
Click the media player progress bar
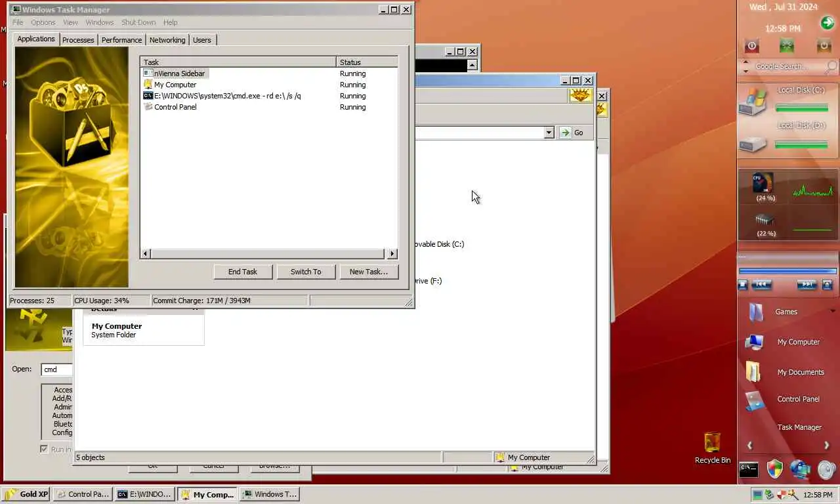tap(787, 270)
